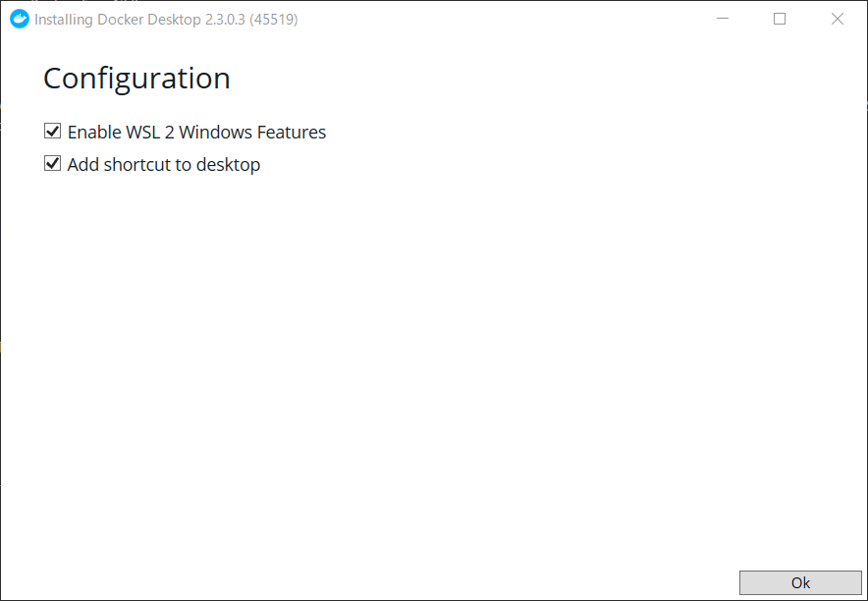Uncheck the Add shortcut to desktop checkbox
This screenshot has width=868, height=601.
click(x=53, y=164)
